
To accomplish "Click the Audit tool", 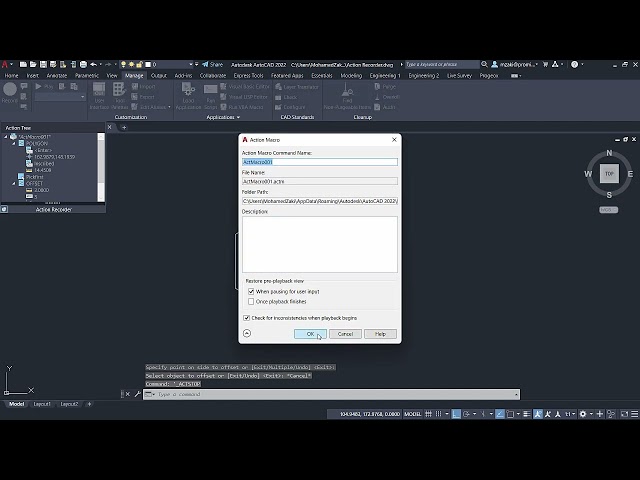I will (385, 107).
